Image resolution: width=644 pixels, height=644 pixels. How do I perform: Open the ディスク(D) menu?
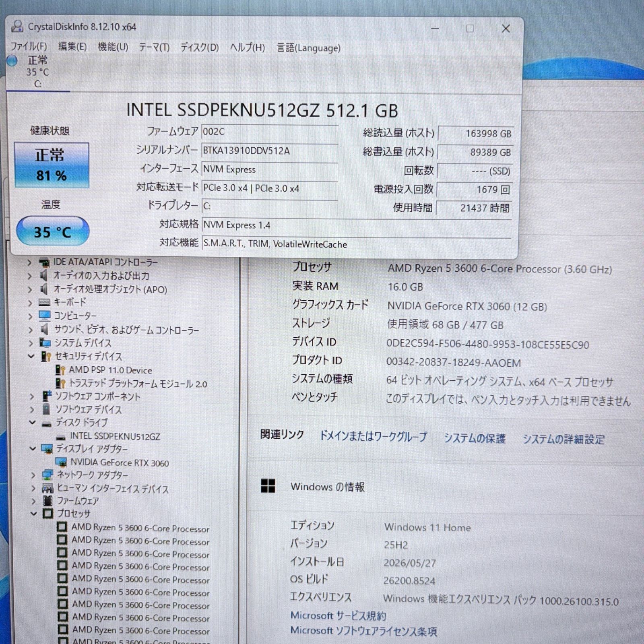click(x=200, y=47)
